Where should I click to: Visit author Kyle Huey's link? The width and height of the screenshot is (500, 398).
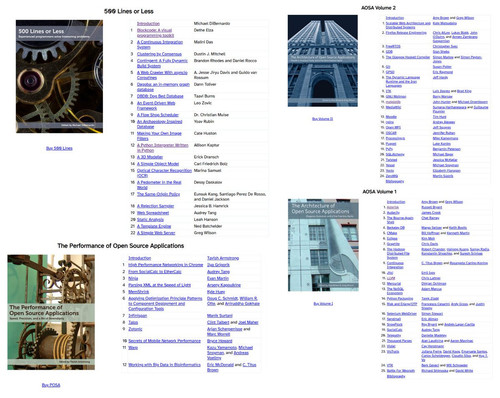point(216,292)
